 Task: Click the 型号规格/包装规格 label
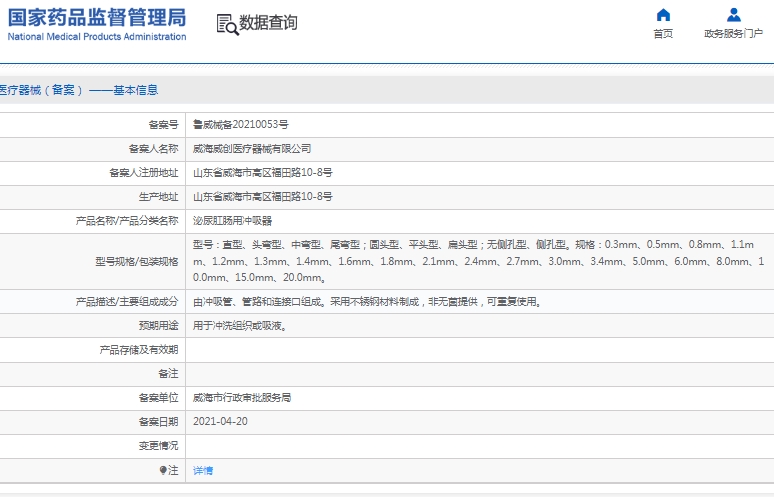point(137,261)
